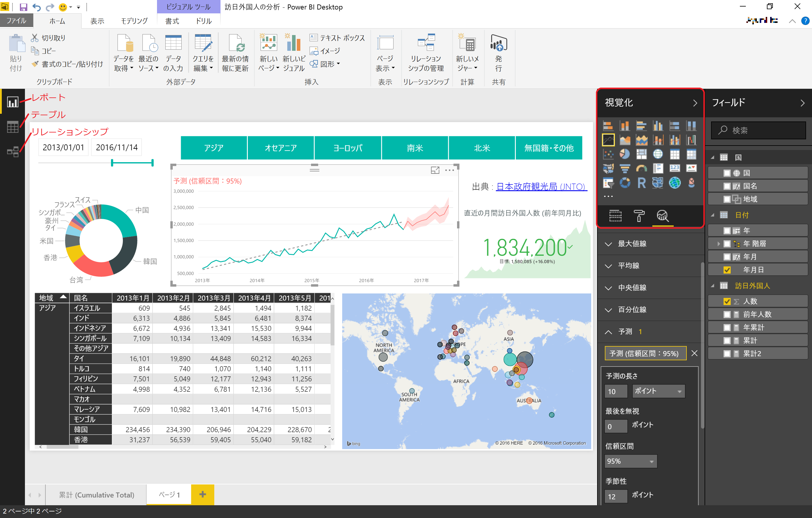Select the pie chart visual
812x518 pixels.
coord(624,154)
